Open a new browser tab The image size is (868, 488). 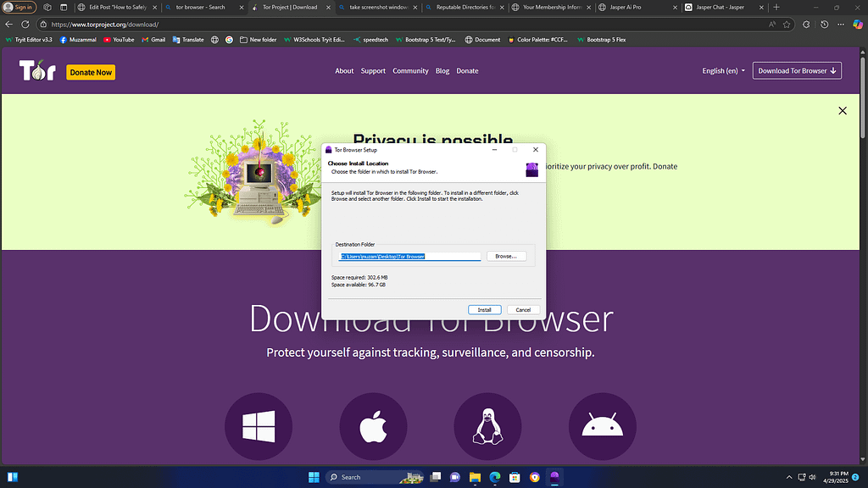click(776, 7)
